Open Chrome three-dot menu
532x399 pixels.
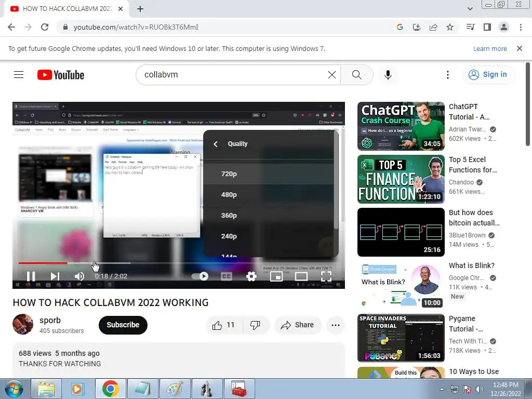(x=521, y=27)
